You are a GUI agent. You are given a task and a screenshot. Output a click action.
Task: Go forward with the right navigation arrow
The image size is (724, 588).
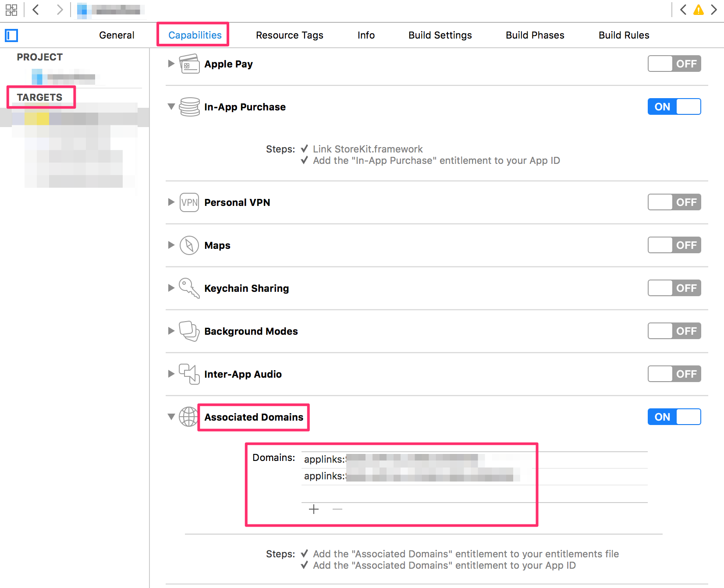[60, 10]
